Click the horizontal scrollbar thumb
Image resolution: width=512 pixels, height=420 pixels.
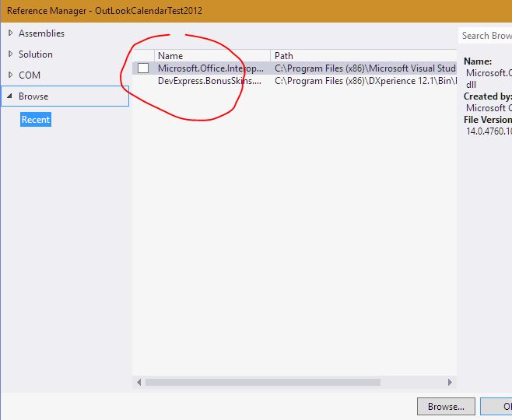pyautogui.click(x=262, y=383)
